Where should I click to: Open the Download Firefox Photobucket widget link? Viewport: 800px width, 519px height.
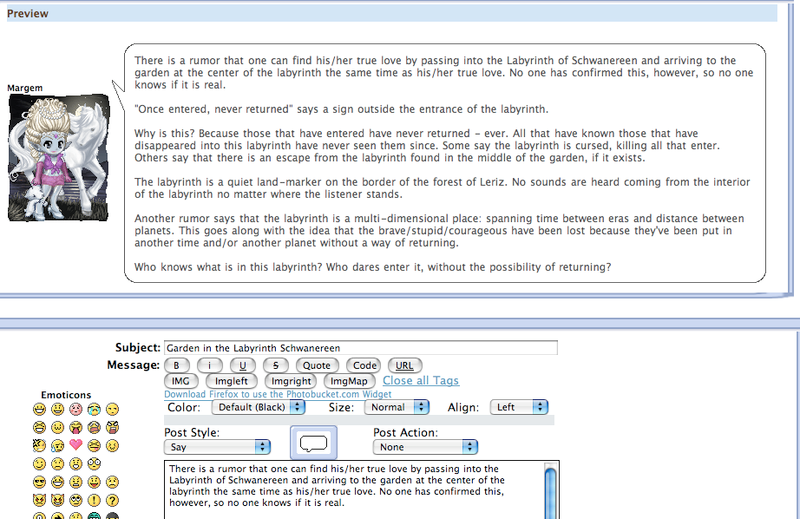tap(278, 394)
